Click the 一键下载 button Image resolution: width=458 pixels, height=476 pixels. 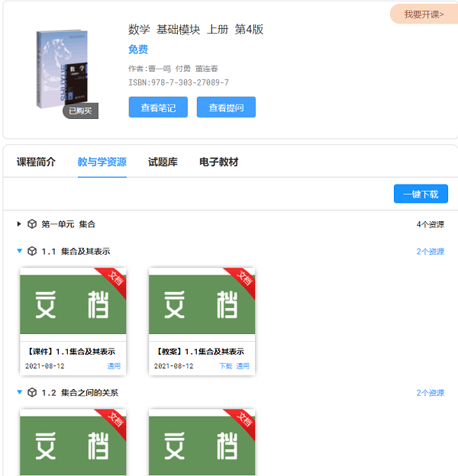(x=421, y=195)
